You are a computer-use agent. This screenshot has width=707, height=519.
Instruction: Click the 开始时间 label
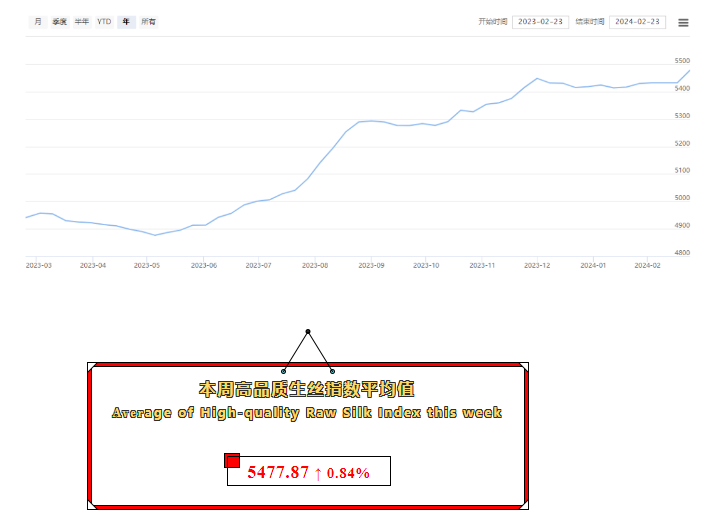point(493,21)
